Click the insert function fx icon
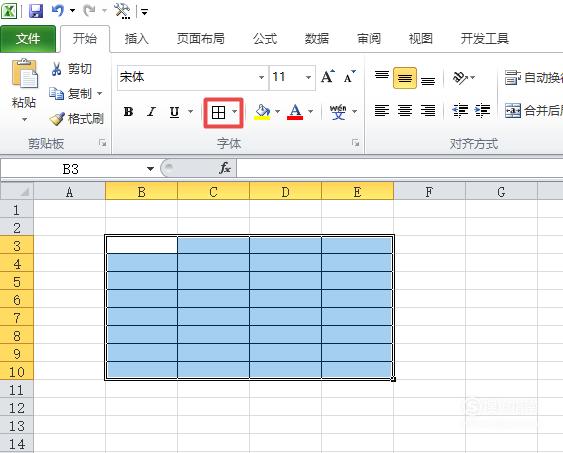The width and height of the screenshot is (563, 453). point(225,168)
